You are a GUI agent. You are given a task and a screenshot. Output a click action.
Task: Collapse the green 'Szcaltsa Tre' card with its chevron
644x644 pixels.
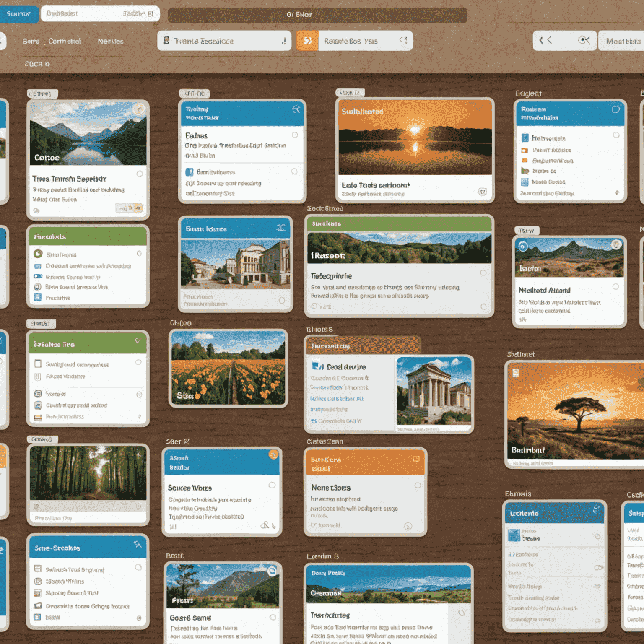pyautogui.click(x=138, y=340)
